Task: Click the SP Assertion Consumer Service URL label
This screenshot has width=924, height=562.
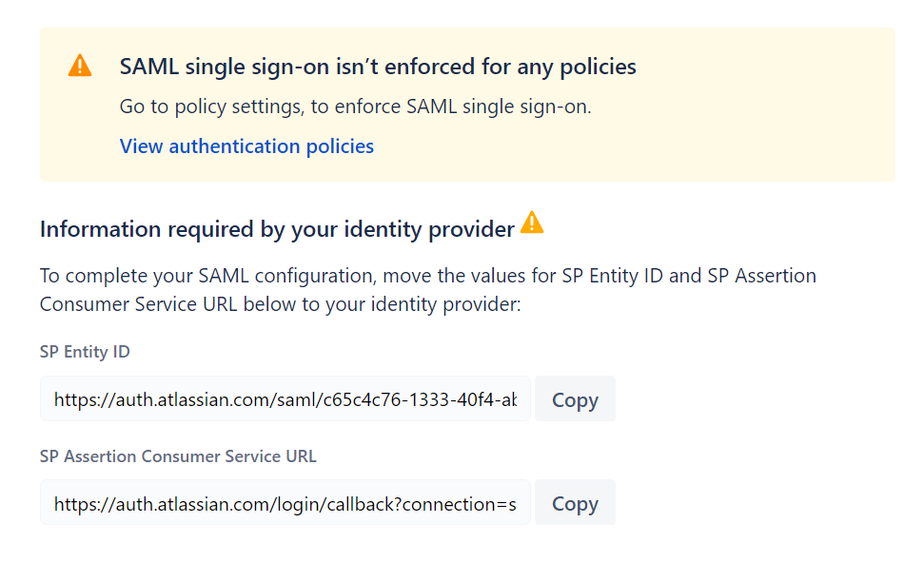Action: (178, 455)
